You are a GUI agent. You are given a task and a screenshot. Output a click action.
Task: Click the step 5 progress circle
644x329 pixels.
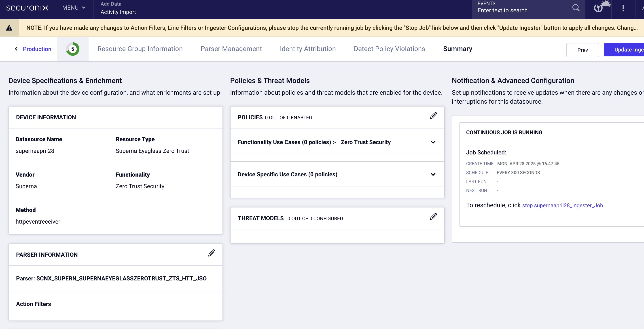(72, 49)
